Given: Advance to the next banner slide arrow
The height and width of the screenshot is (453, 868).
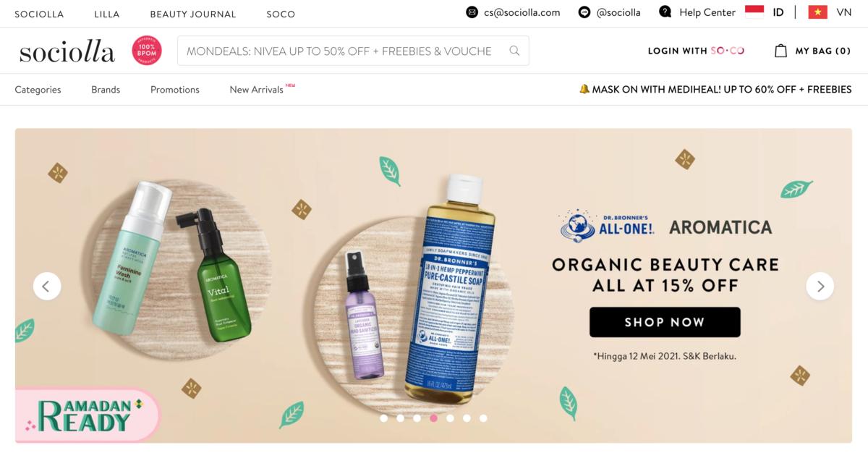Looking at the screenshot, I should click(x=820, y=286).
